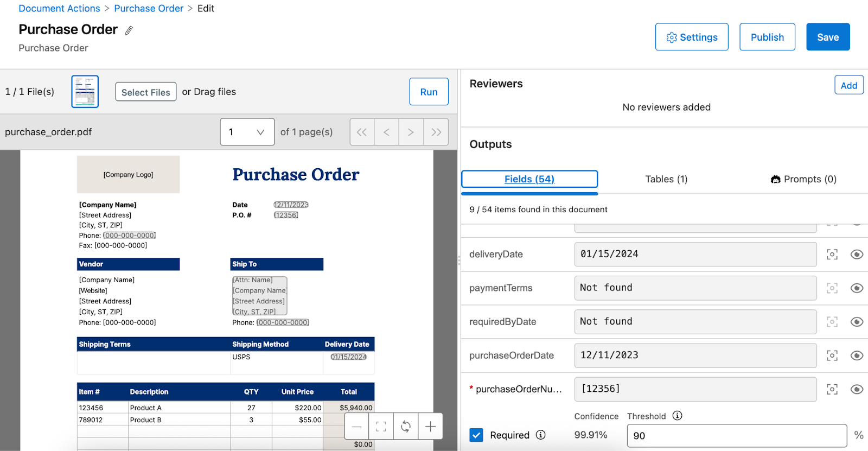The height and width of the screenshot is (451, 868).
Task: Switch to the Tables (1) tab
Action: (666, 179)
